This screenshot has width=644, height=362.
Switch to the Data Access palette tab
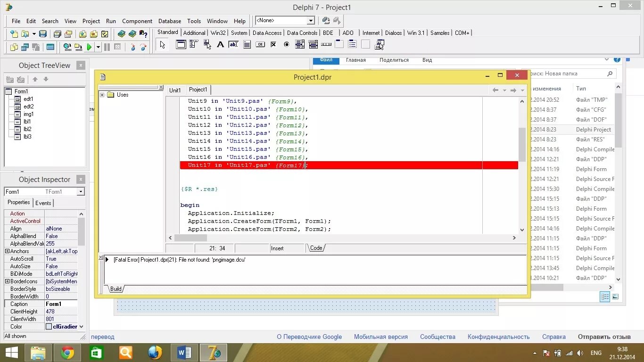267,33
